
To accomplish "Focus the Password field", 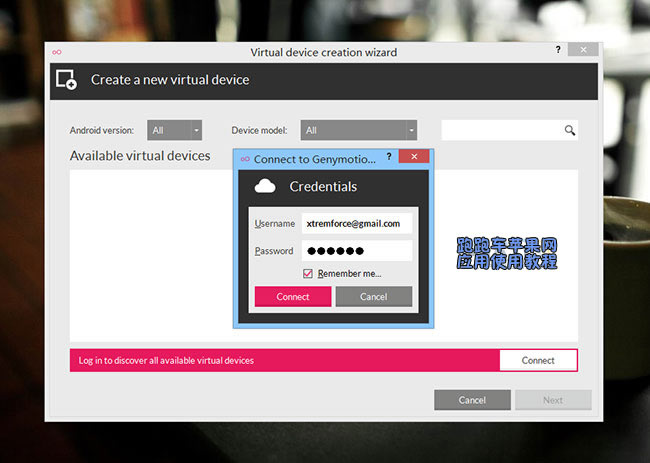I will pyautogui.click(x=357, y=251).
